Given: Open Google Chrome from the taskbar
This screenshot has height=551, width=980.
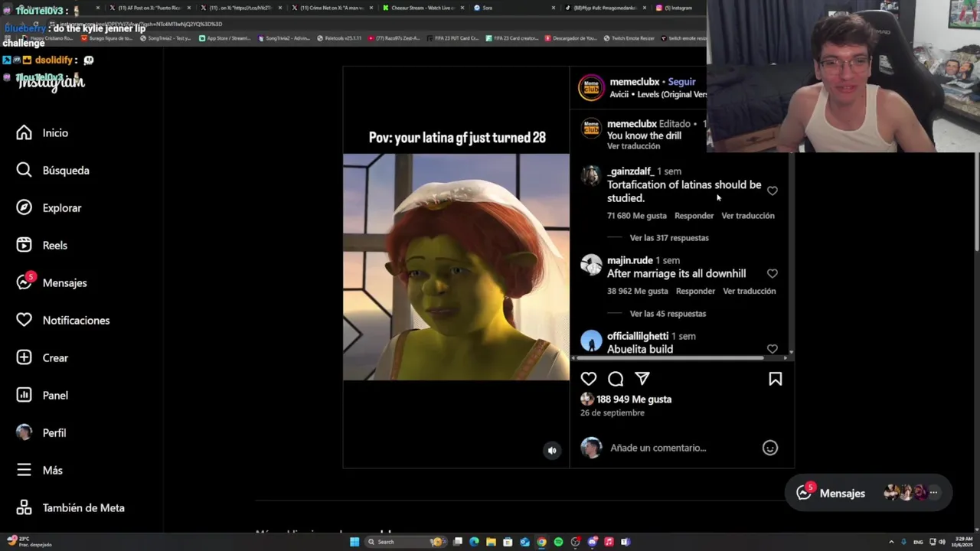Looking at the screenshot, I should (541, 542).
